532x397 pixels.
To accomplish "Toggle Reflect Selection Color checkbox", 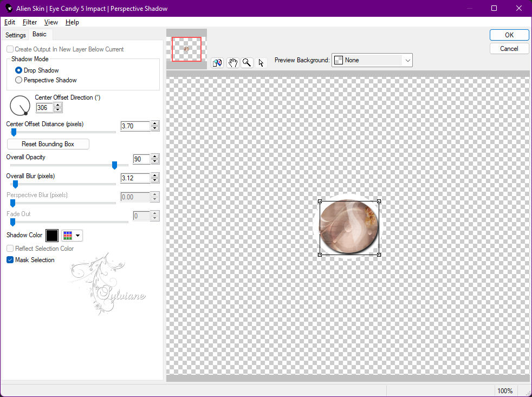I will [x=10, y=249].
